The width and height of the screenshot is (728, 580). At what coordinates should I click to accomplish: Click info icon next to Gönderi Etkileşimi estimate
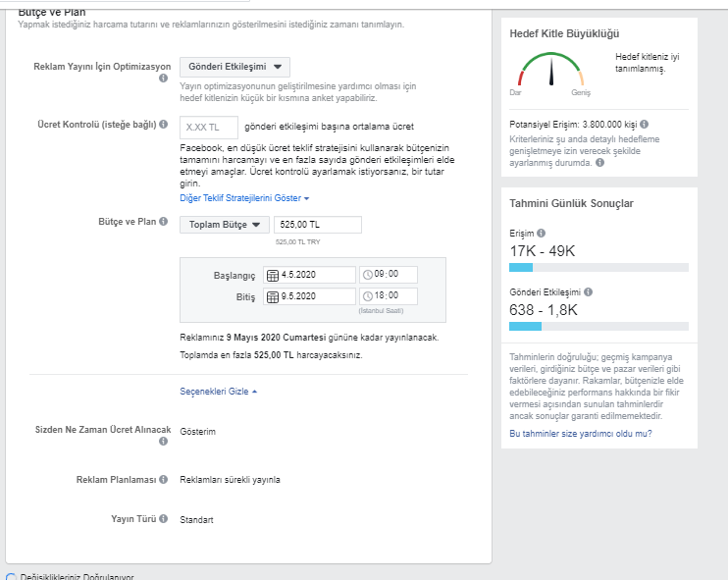589,292
